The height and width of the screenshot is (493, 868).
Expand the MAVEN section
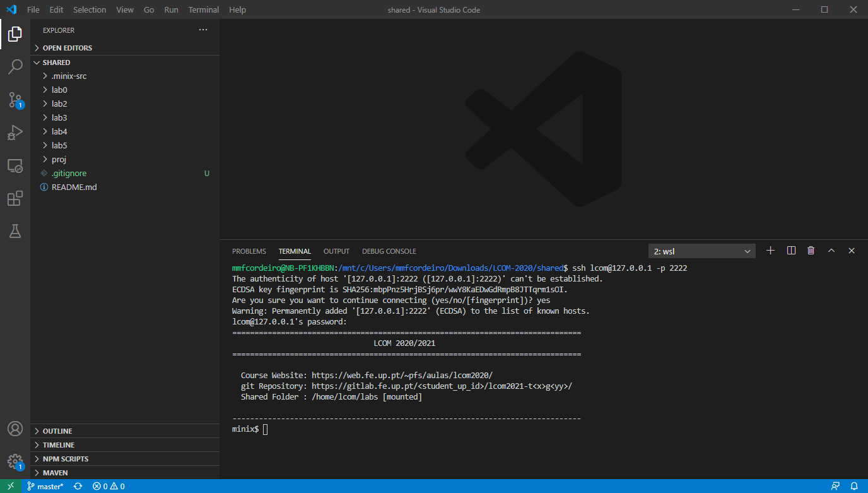pos(54,472)
